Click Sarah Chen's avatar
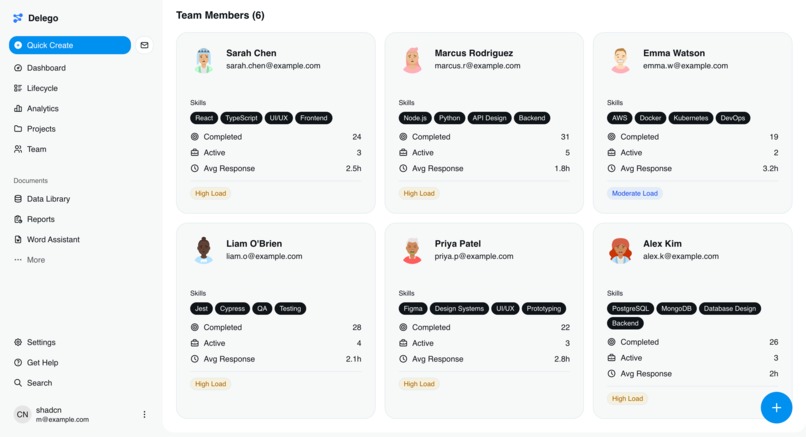The image size is (806, 437). pos(204,60)
